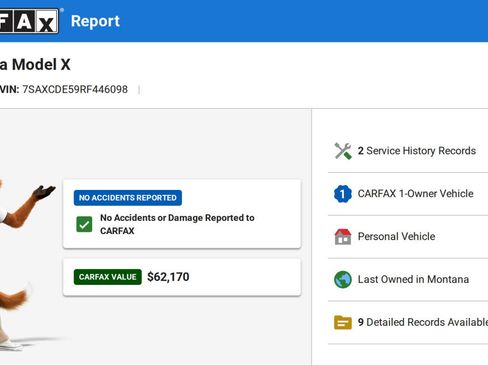This screenshot has width=488, height=366.
Task: Click the blue 1-Owner badge icon
Action: (343, 194)
